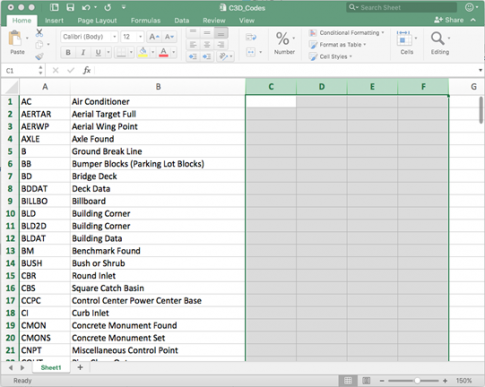Save the workbook with the floppy disk icon

[70, 7]
